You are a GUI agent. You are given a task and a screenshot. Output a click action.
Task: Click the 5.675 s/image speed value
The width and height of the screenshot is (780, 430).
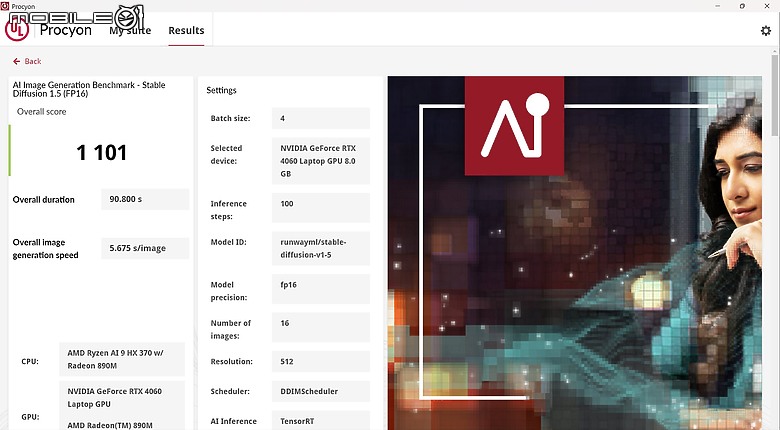(145, 248)
